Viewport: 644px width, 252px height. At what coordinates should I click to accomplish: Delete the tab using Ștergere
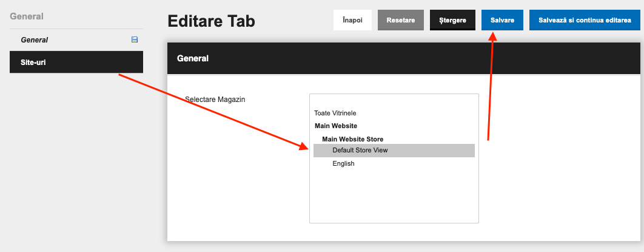[452, 20]
